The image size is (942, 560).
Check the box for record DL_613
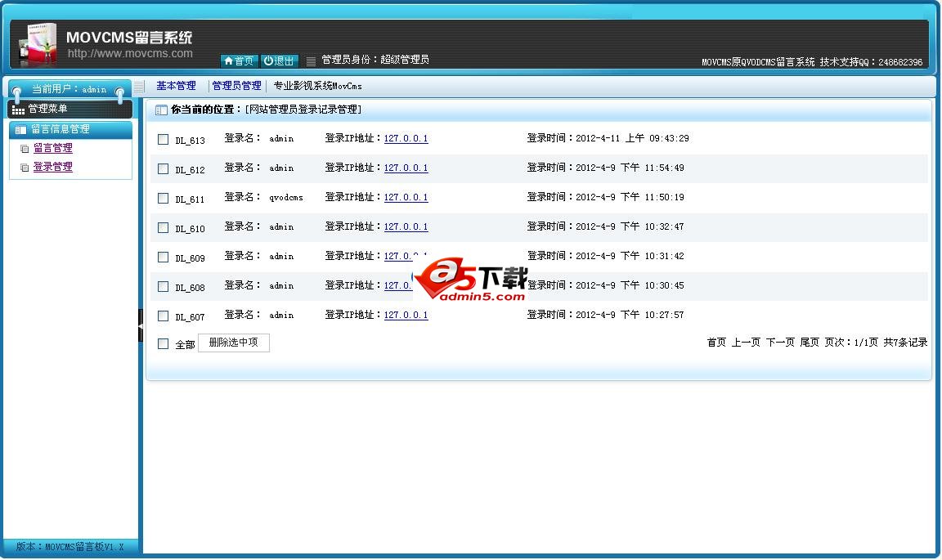[x=163, y=140]
